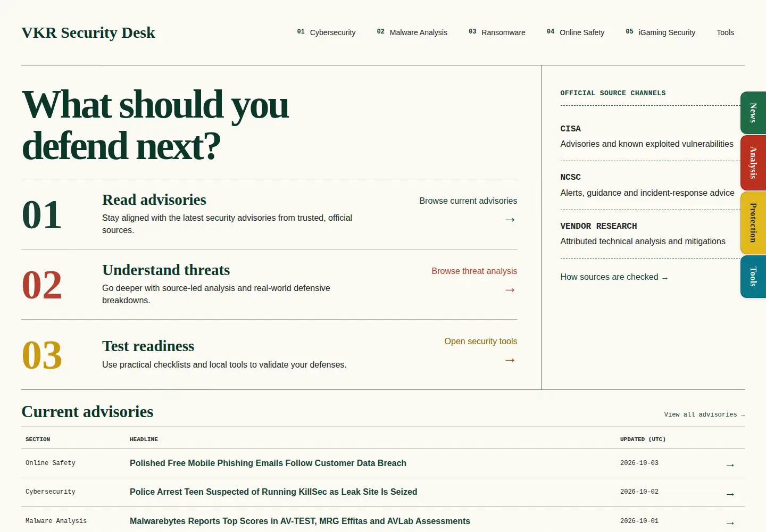Click the Cybersecurity section table cell

pos(51,492)
